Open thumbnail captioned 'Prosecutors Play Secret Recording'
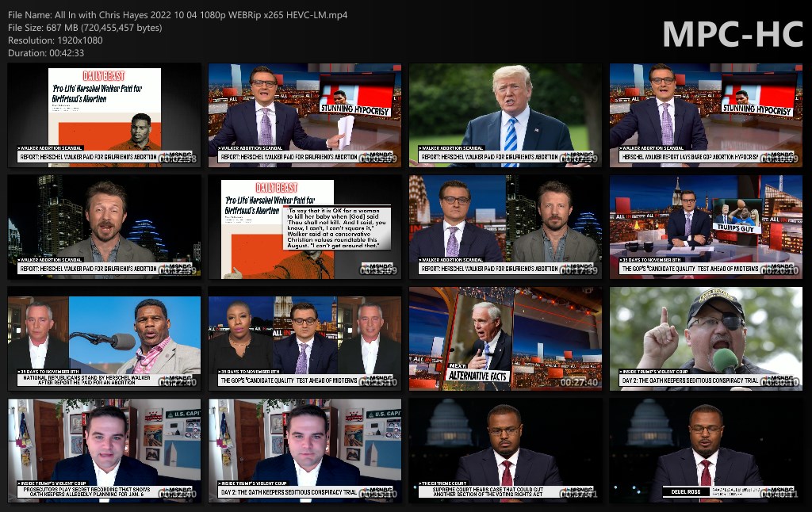 click(104, 450)
